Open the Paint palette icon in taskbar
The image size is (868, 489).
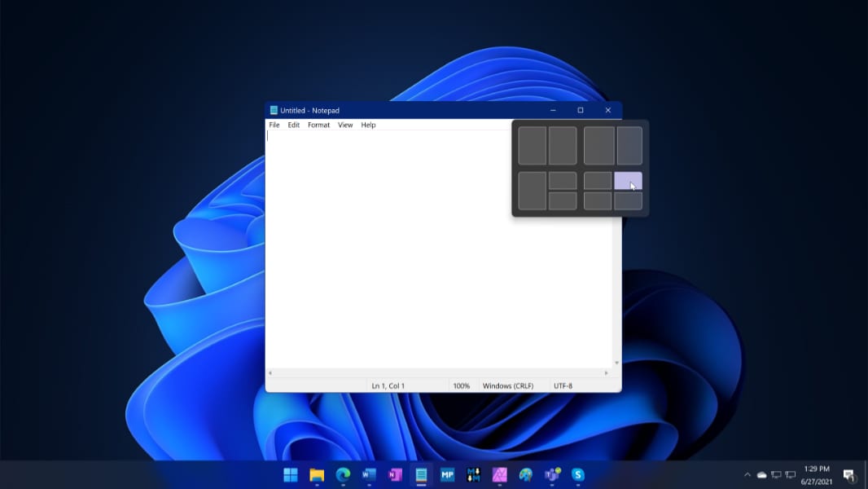pyautogui.click(x=526, y=474)
